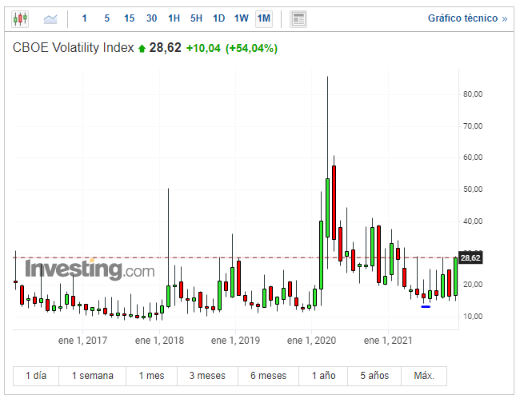The image size is (532, 403).
Task: Click the 50,00 price axis label
Action: (473, 190)
